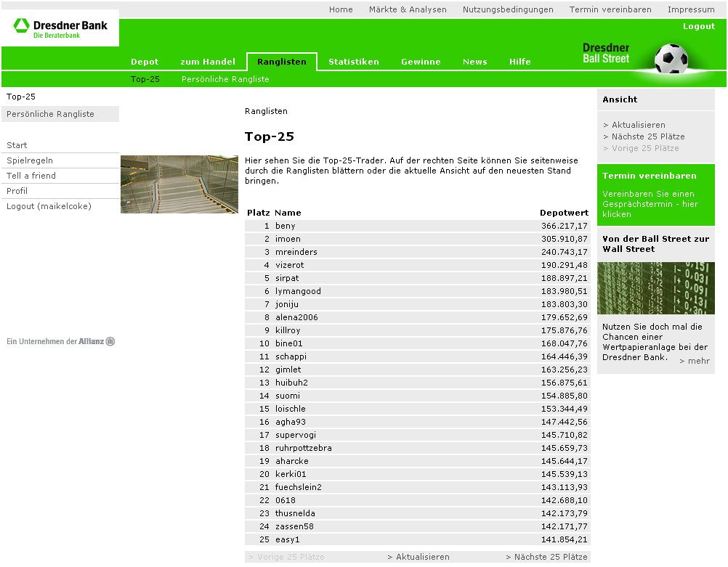Select trader name lymangood
Screen dimensions: 728x567
pyautogui.click(x=298, y=291)
